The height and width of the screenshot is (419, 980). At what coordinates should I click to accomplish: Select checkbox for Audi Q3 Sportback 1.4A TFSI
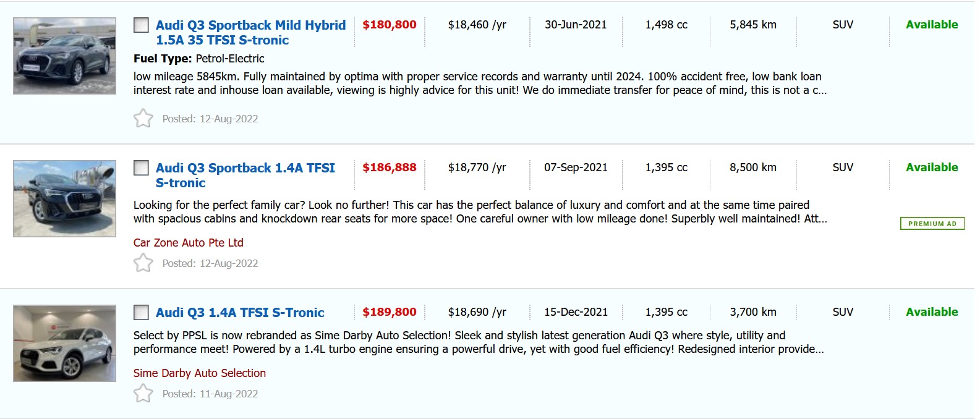(x=141, y=168)
